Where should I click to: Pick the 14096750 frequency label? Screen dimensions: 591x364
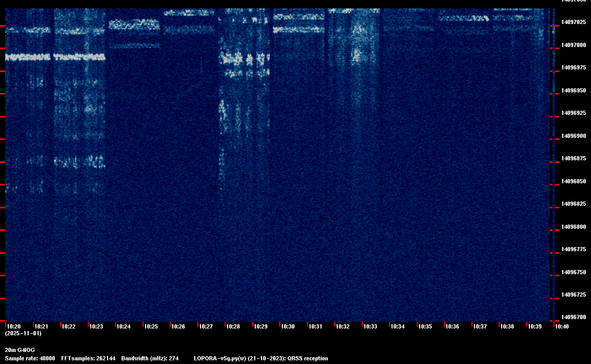click(574, 272)
